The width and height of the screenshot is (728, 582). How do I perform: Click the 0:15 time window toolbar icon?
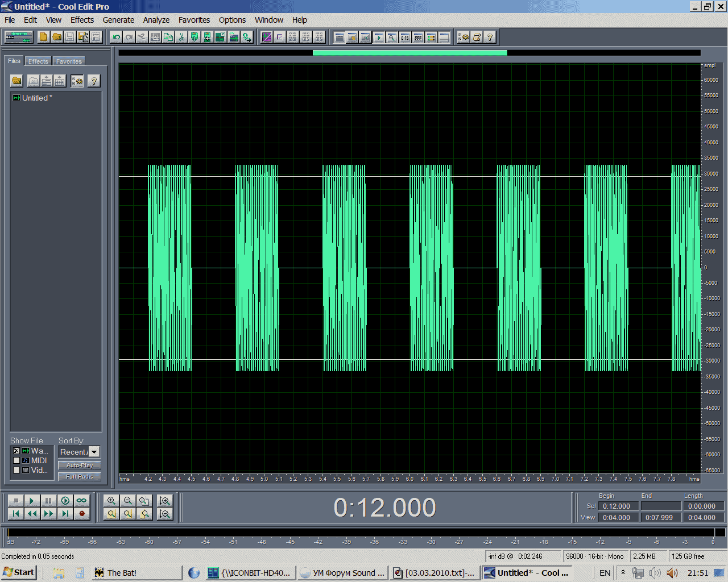tap(405, 37)
